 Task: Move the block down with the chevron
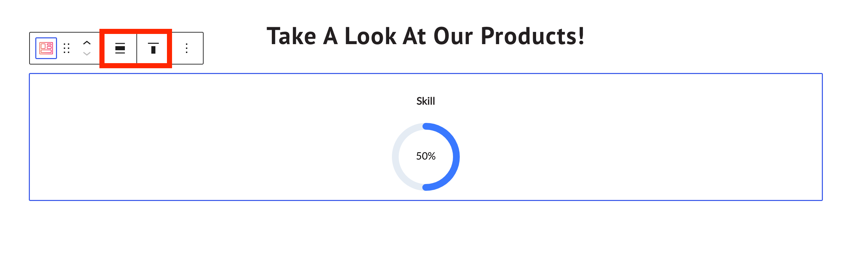point(87,54)
